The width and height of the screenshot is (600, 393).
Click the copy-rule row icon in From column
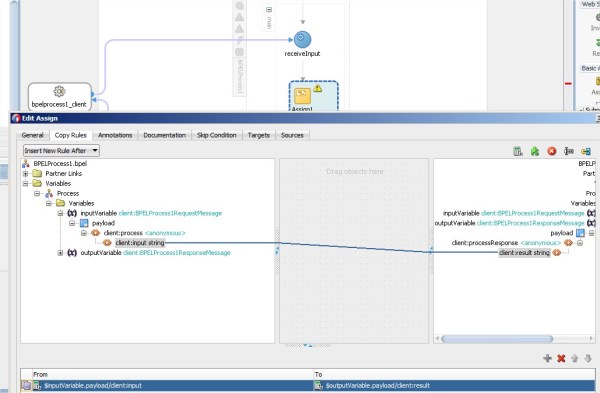tap(37, 386)
